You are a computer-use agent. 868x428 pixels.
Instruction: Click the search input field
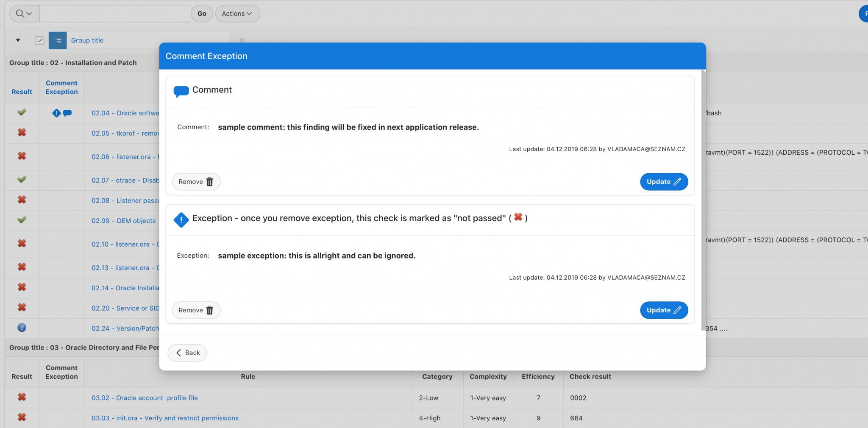tap(115, 14)
